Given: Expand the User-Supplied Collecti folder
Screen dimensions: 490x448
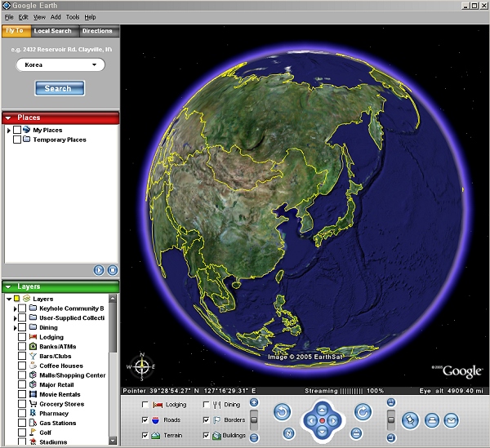Looking at the screenshot, I should click(15, 318).
